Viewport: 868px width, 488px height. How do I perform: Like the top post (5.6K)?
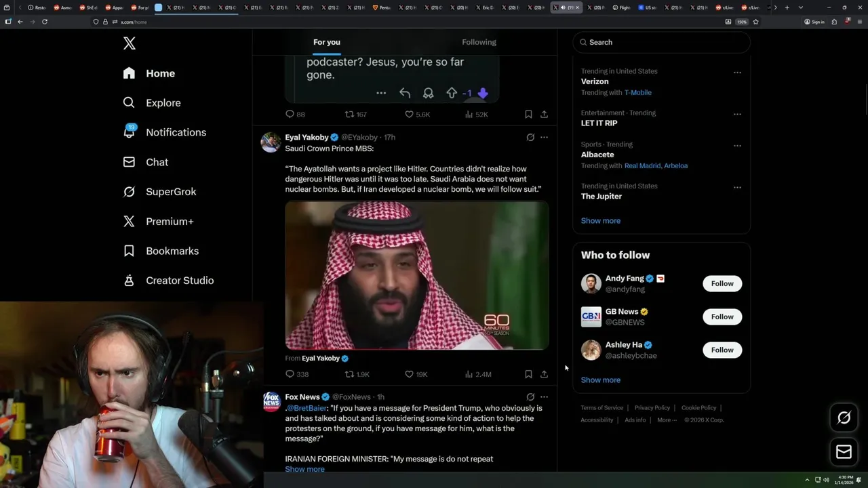tap(417, 115)
